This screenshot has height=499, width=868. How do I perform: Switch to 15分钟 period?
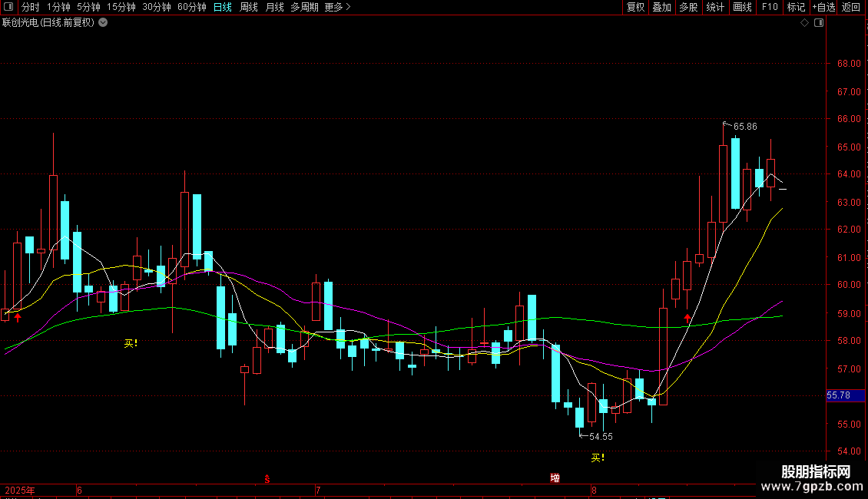(x=121, y=7)
